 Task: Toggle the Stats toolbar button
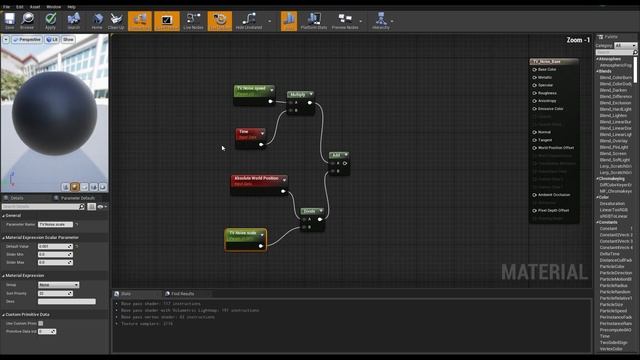[289, 21]
